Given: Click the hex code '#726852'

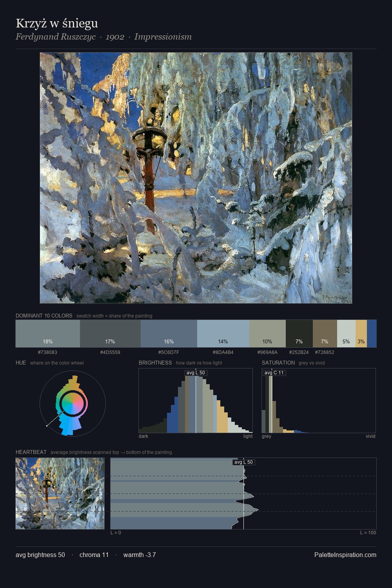Looking at the screenshot, I should tap(325, 352).
